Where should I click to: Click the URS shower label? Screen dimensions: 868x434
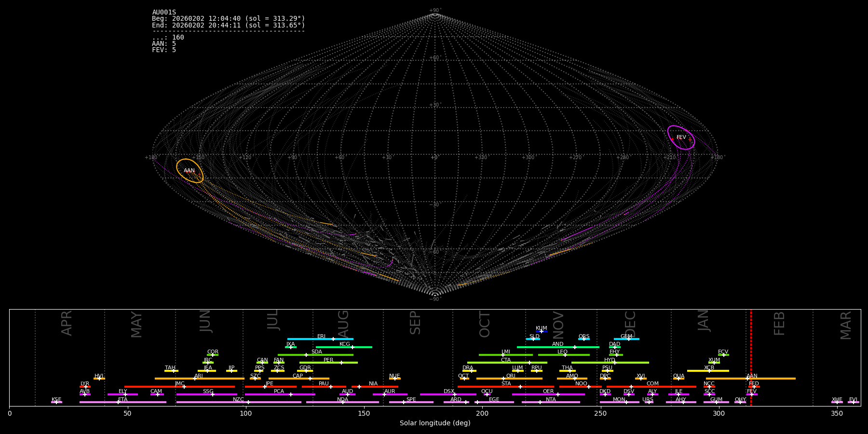pos(648,400)
